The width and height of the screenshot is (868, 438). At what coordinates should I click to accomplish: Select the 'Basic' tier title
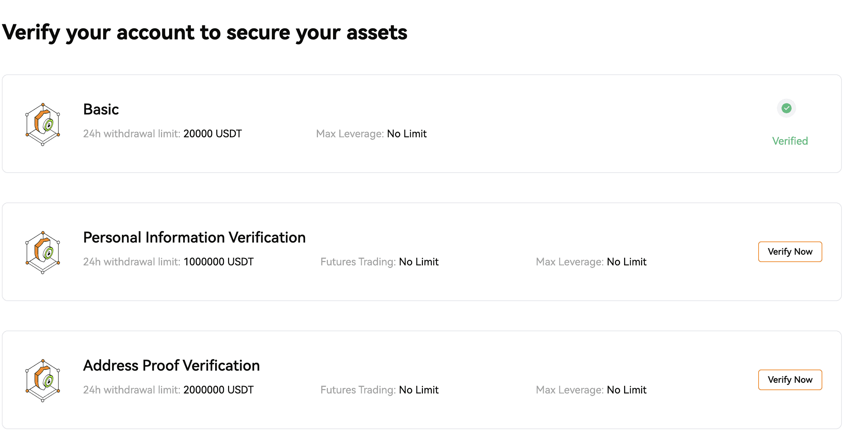(x=101, y=109)
